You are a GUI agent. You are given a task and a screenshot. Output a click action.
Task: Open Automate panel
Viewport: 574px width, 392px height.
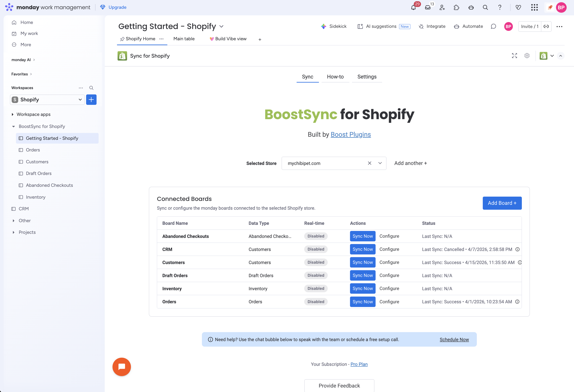(x=468, y=26)
